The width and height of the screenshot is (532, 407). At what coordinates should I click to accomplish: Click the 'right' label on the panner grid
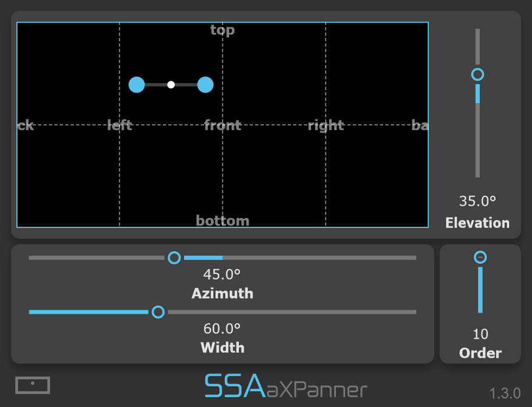click(326, 125)
